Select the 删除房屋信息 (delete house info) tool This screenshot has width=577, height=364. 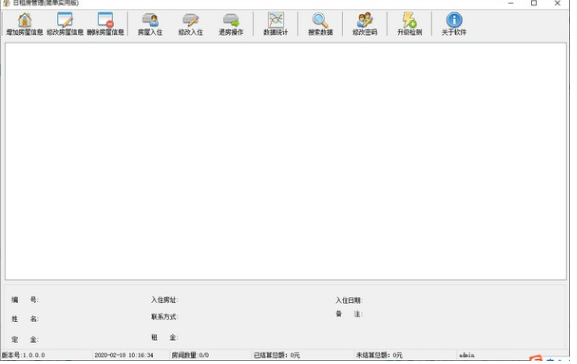tap(106, 24)
